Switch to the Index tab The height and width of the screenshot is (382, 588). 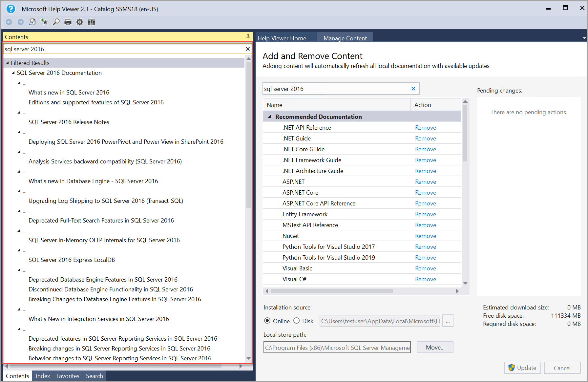tap(43, 376)
